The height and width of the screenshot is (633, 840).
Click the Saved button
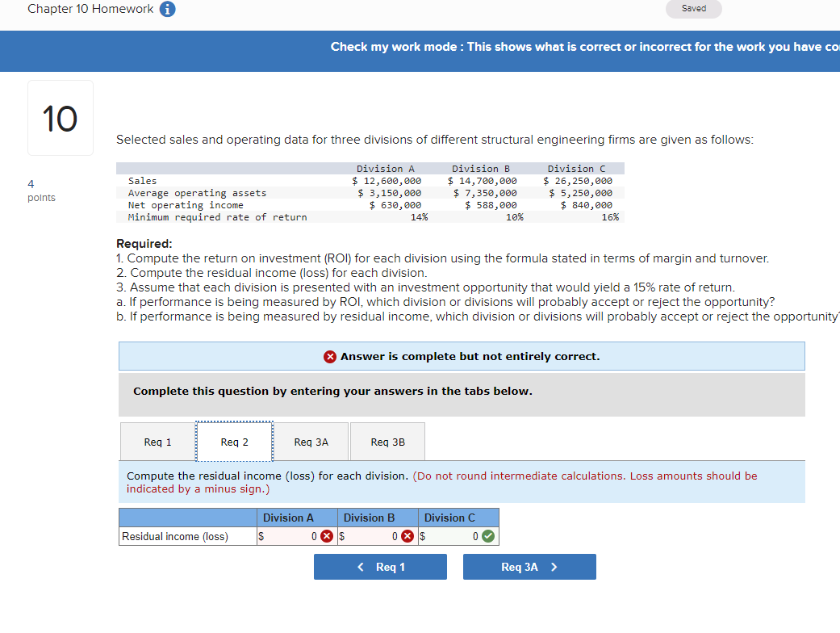693,9
